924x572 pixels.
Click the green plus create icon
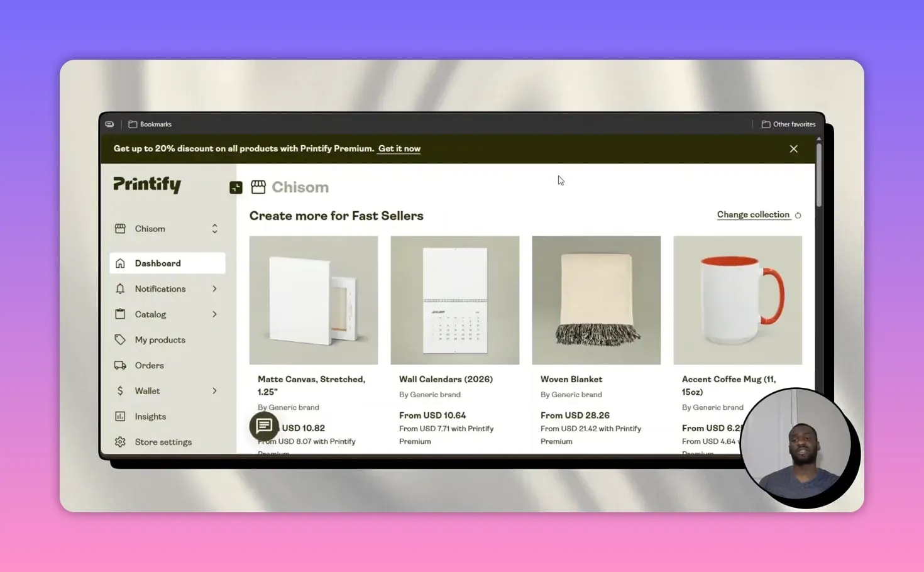(236, 187)
